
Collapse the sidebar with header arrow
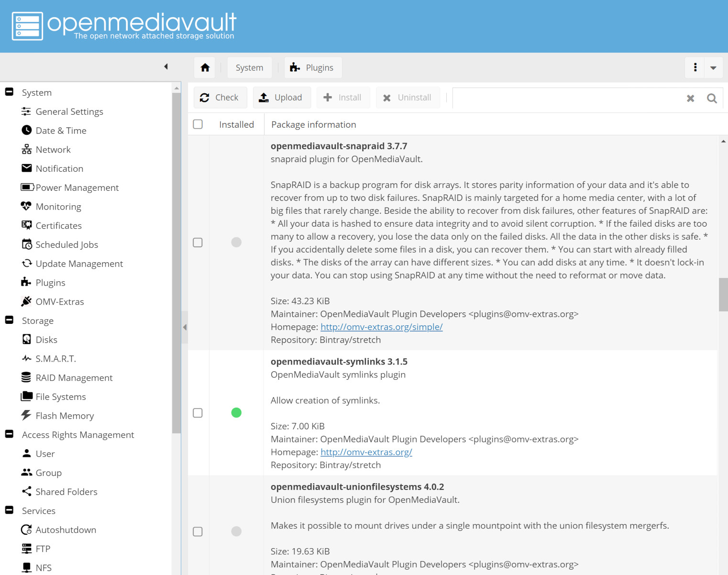(166, 66)
